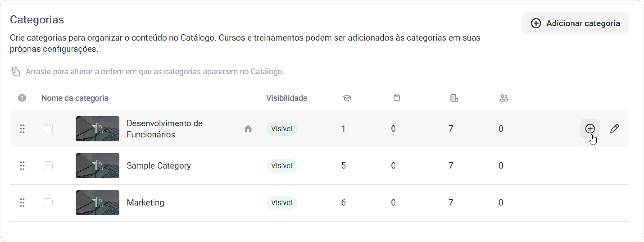Viewport: 644px width, 242px height.
Task: Click drag handle of Sample Category row
Action: coord(22,166)
